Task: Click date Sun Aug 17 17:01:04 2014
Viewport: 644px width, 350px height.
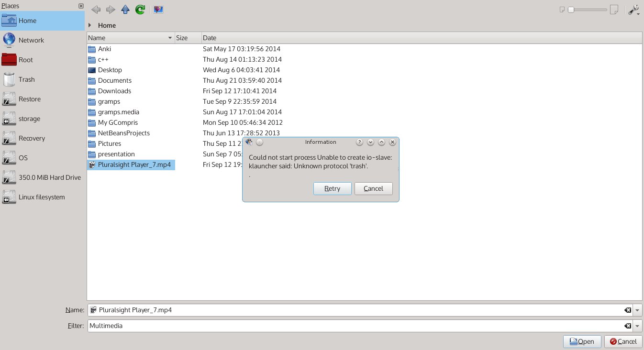Action: tap(242, 112)
